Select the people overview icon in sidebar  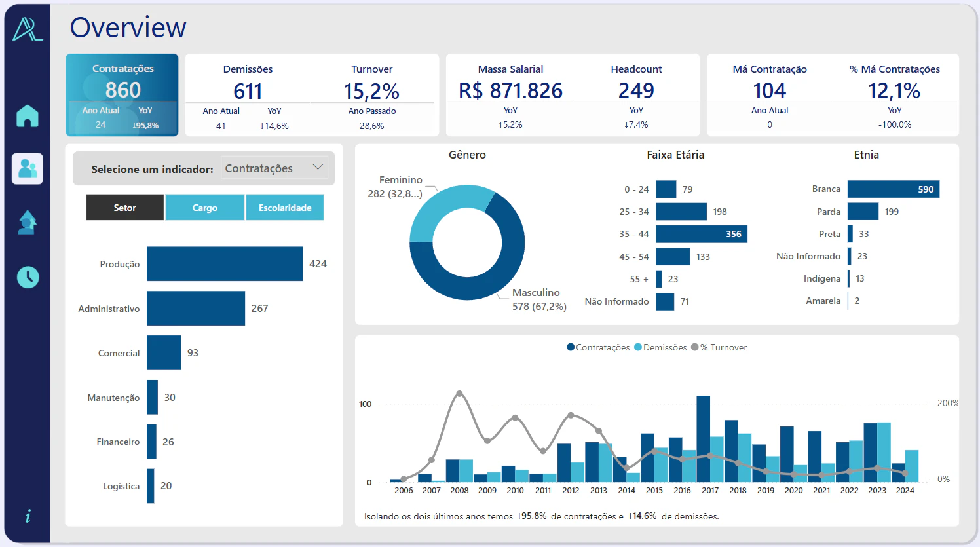click(x=28, y=168)
